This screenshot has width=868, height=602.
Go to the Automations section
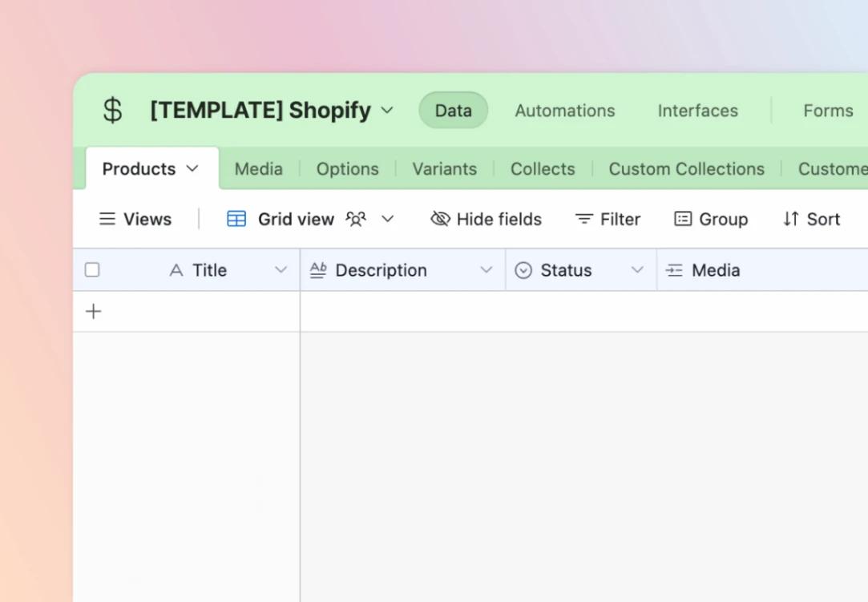564,111
